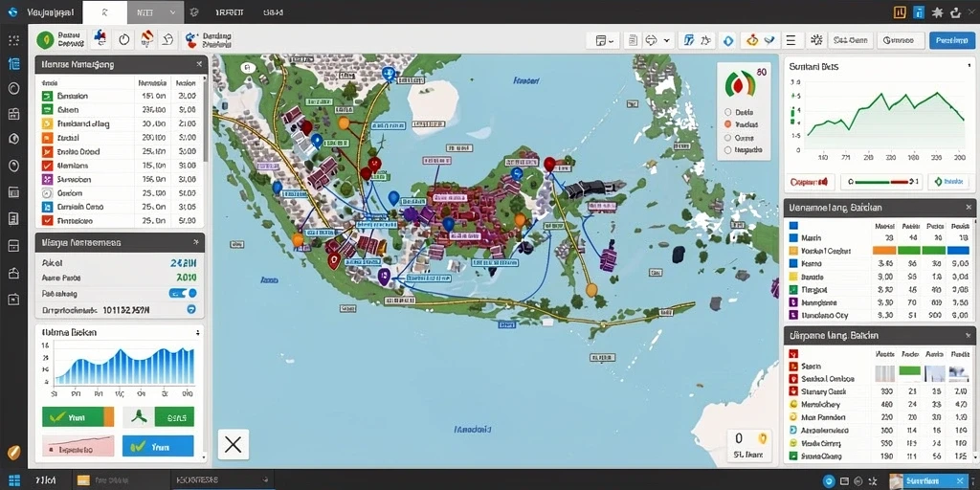
Task: Click the large X button on the map
Action: 234,444
